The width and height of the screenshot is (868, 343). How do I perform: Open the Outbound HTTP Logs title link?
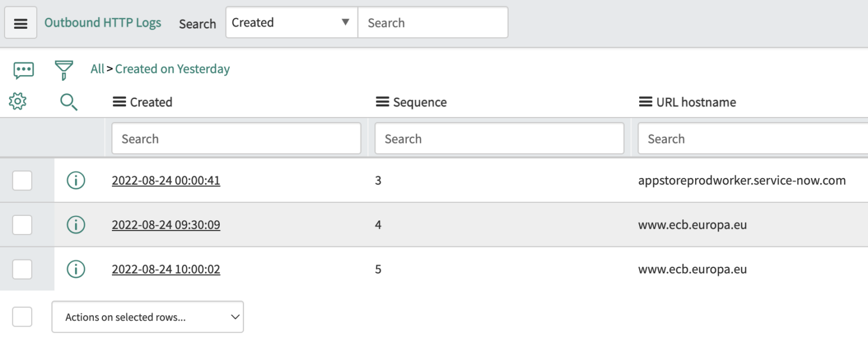point(103,23)
